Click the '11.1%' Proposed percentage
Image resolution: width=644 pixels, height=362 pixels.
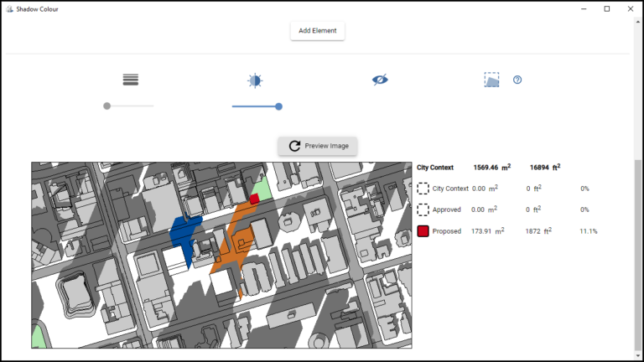(589, 231)
